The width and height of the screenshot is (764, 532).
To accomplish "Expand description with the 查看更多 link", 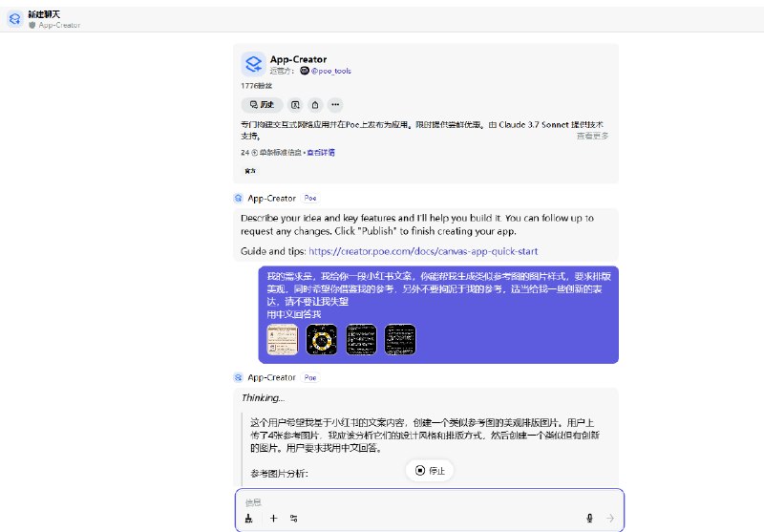I will pos(592,136).
